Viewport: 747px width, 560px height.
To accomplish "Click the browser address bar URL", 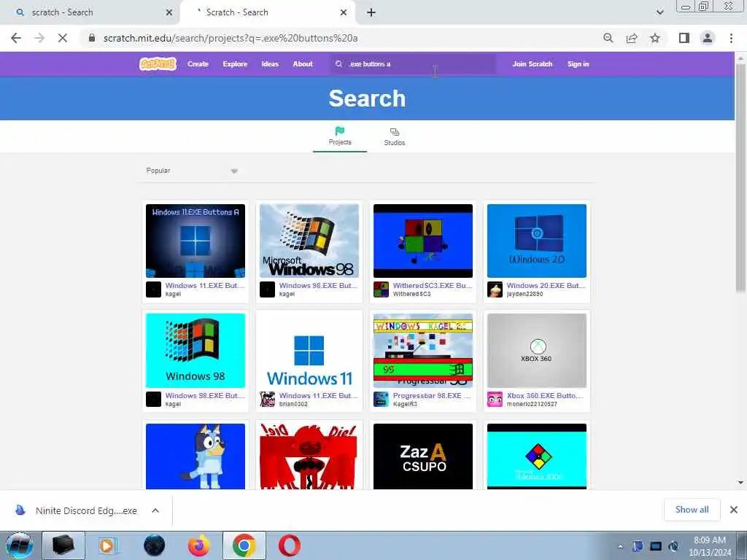I will pyautogui.click(x=231, y=38).
